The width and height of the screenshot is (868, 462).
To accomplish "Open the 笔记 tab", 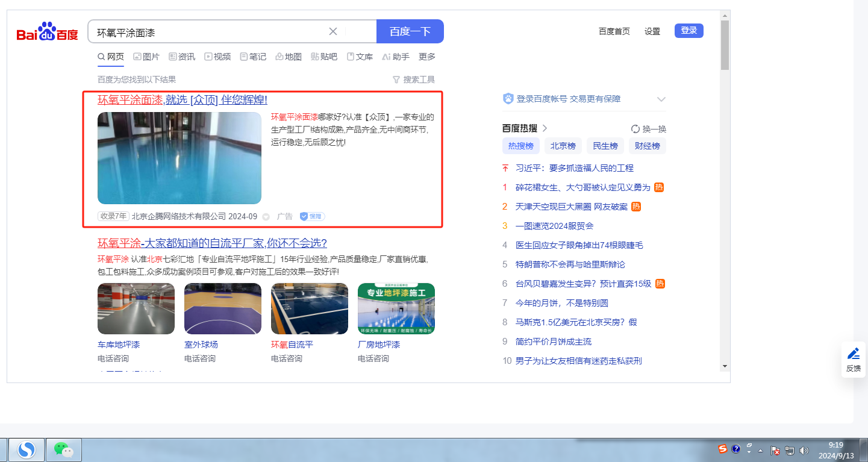I will point(253,57).
